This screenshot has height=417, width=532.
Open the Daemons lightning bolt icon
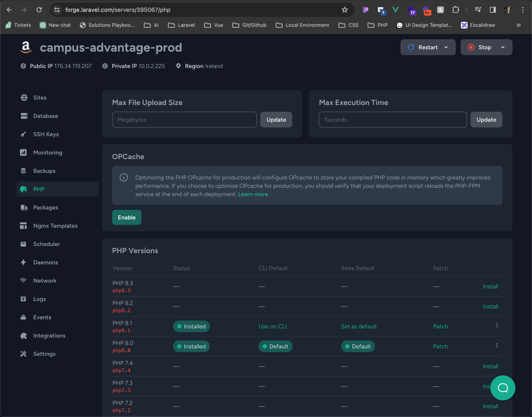click(24, 262)
